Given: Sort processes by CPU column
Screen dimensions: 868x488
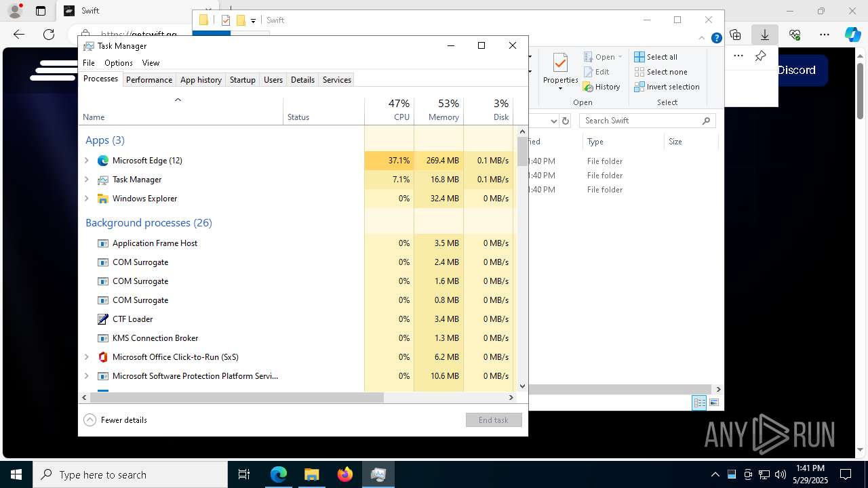Looking at the screenshot, I should click(x=389, y=111).
